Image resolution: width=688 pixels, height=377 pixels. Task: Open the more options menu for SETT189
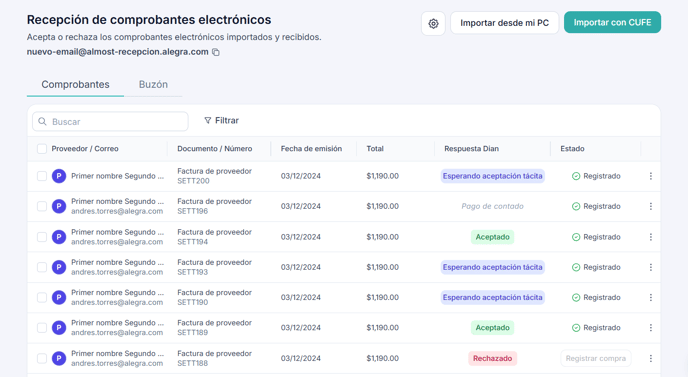(651, 328)
